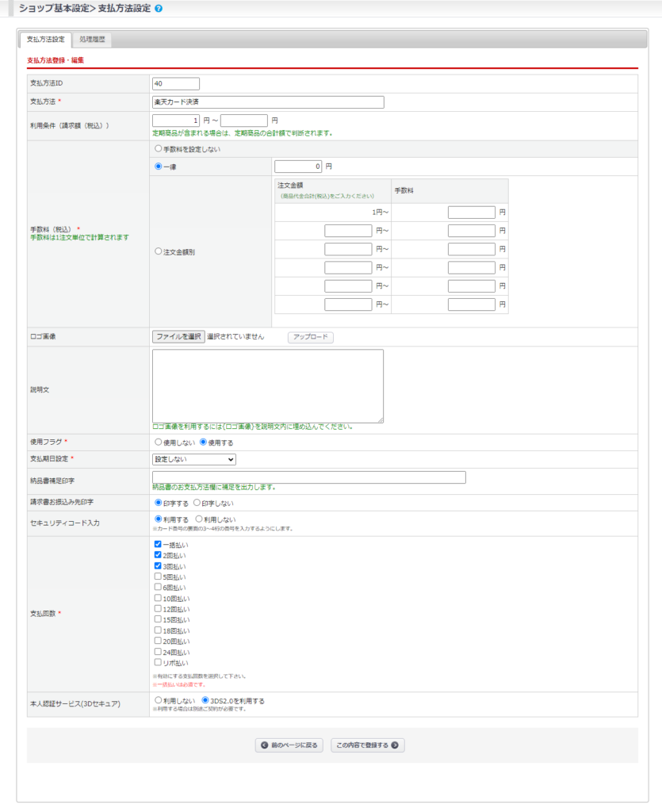662x812 pixels.
Task: Click この内容で登録する submit button
Action: tap(368, 745)
